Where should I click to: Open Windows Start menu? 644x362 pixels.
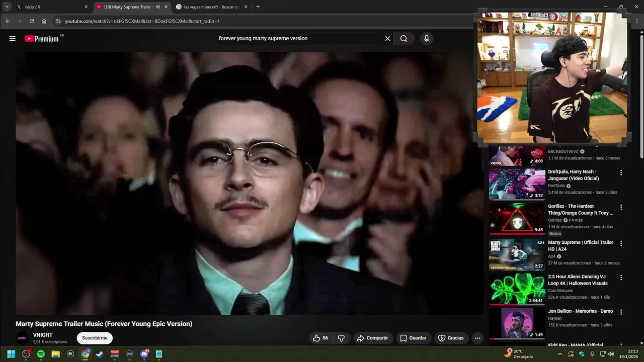tap(11, 354)
